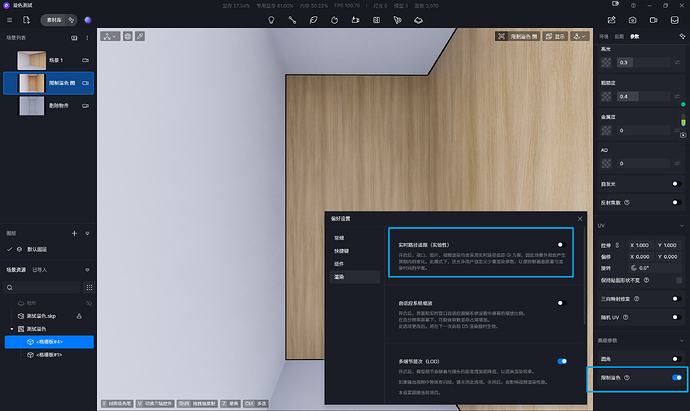Click the share/export icon top right

tap(612, 20)
